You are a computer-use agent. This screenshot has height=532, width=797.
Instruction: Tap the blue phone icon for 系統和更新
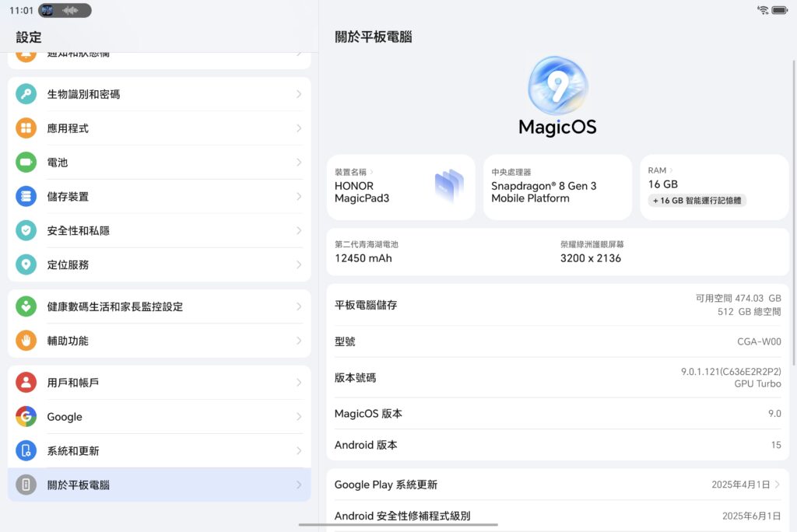[x=26, y=450]
